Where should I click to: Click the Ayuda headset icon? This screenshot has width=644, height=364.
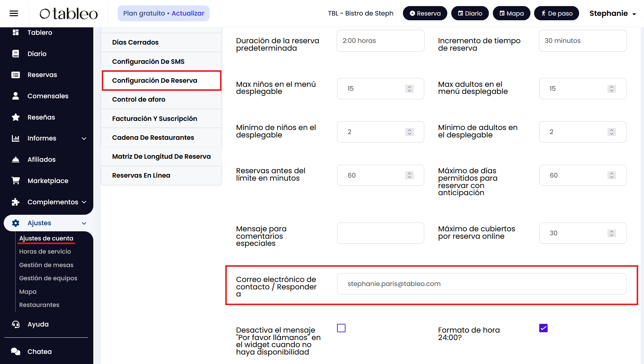pyautogui.click(x=16, y=324)
